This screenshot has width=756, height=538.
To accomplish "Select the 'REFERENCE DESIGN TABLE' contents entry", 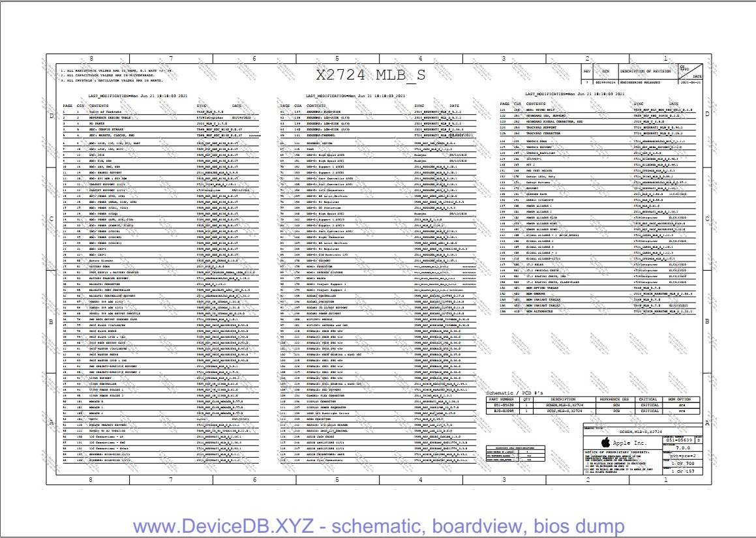I will click(110, 117).
